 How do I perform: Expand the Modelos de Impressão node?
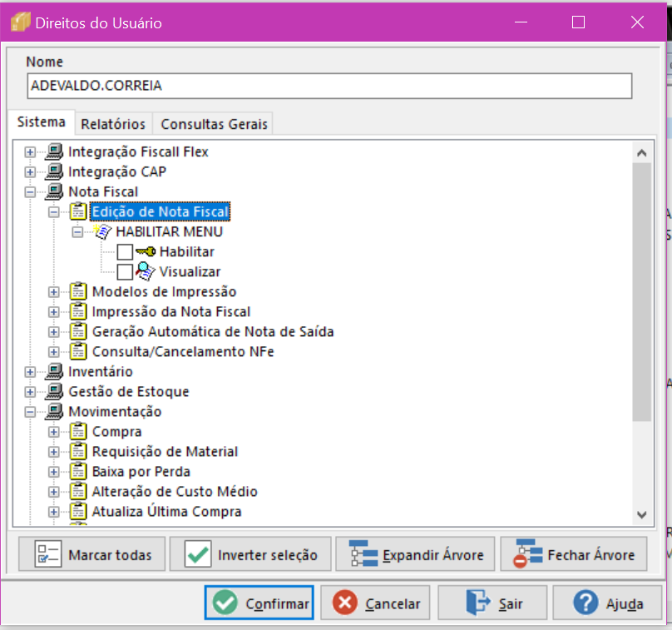click(x=53, y=292)
